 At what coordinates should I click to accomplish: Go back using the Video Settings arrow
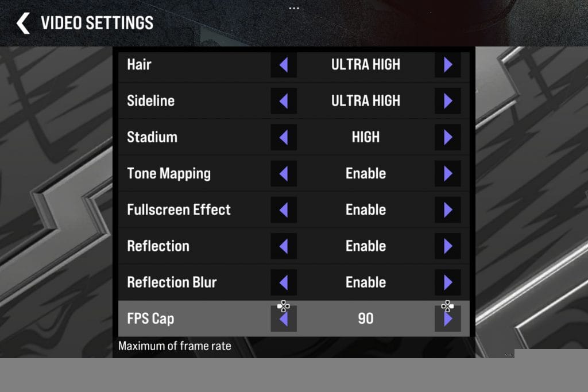coord(23,23)
